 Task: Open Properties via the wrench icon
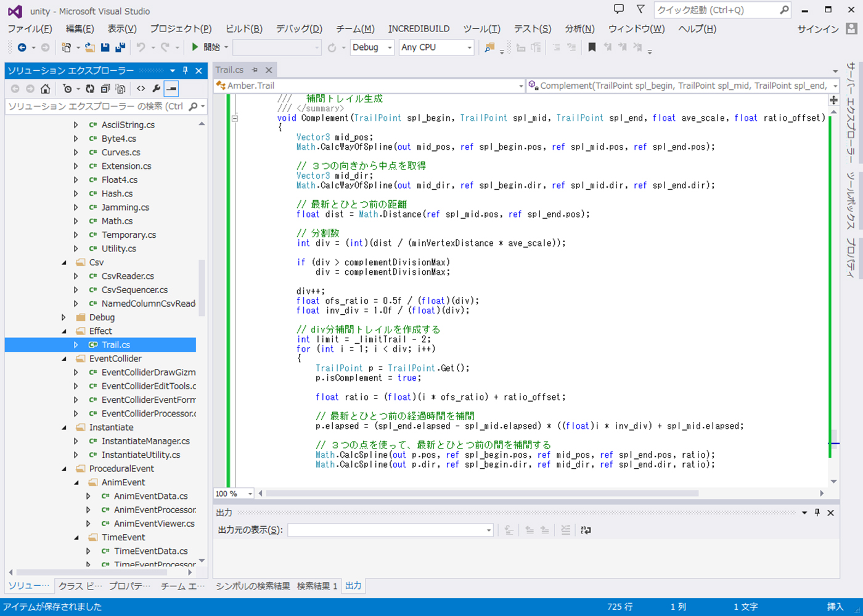click(x=157, y=89)
